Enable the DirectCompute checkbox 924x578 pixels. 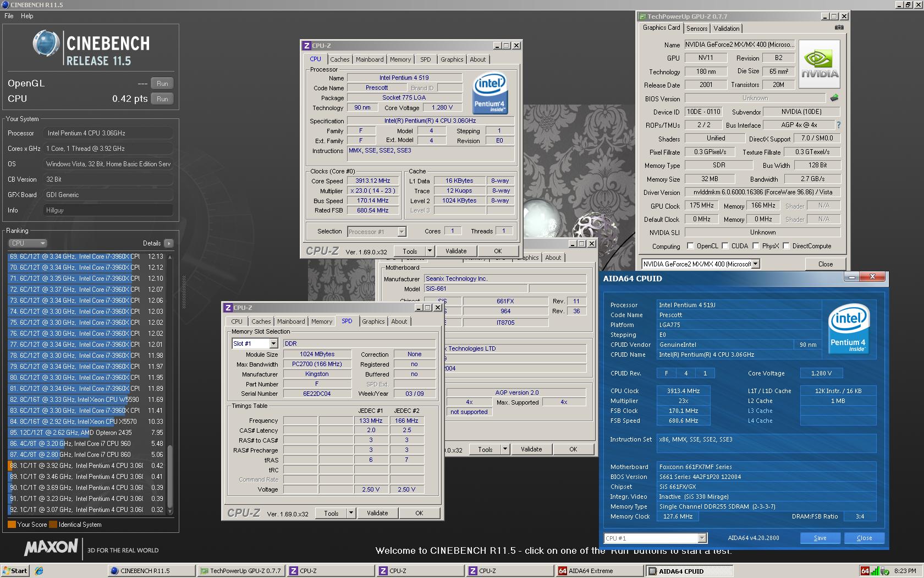787,246
